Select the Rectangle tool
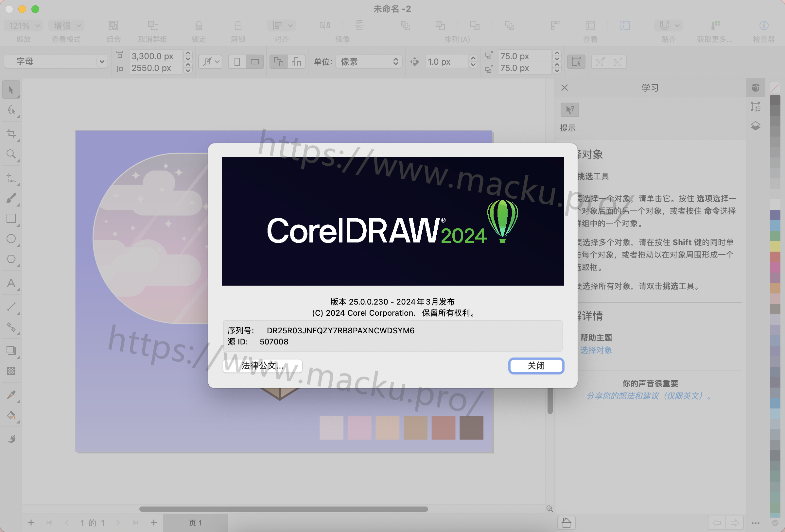This screenshot has height=532, width=785. tap(11, 218)
